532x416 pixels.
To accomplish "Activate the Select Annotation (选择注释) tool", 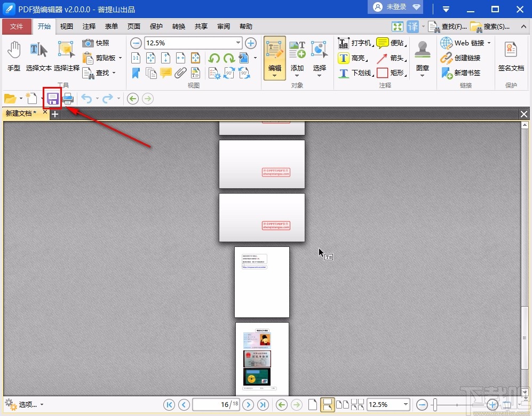I will click(67, 56).
